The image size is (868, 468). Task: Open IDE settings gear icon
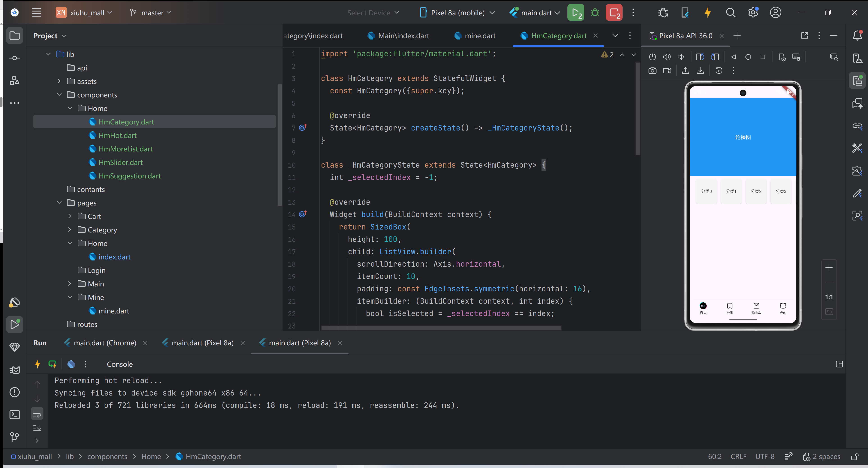click(753, 12)
